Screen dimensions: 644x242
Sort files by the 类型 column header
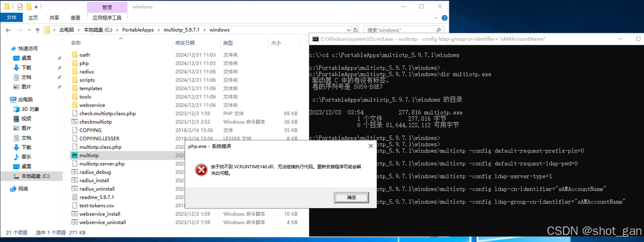(228, 43)
